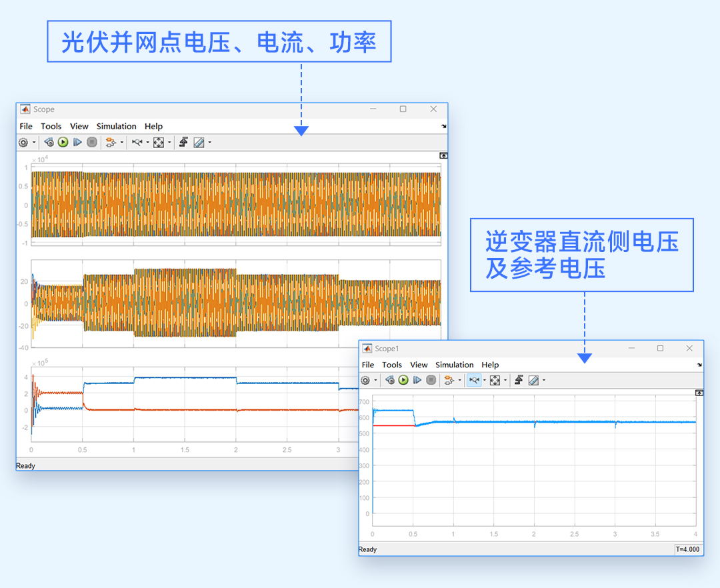Close the Scope window

[433, 109]
